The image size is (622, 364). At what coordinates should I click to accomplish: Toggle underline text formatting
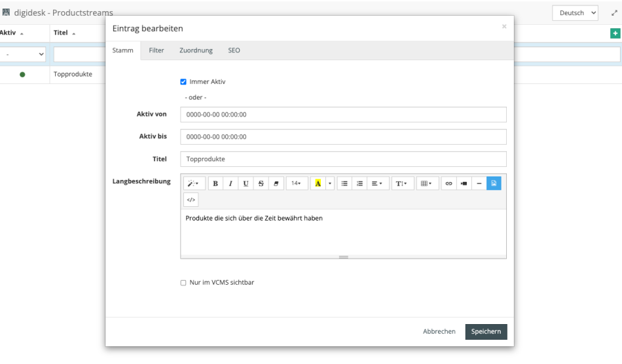(x=246, y=184)
